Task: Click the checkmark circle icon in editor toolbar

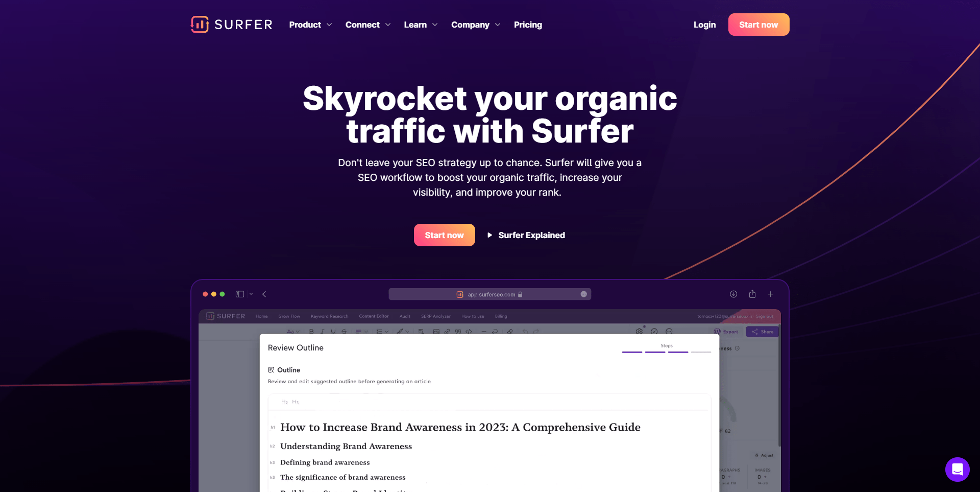Action: coord(654,331)
